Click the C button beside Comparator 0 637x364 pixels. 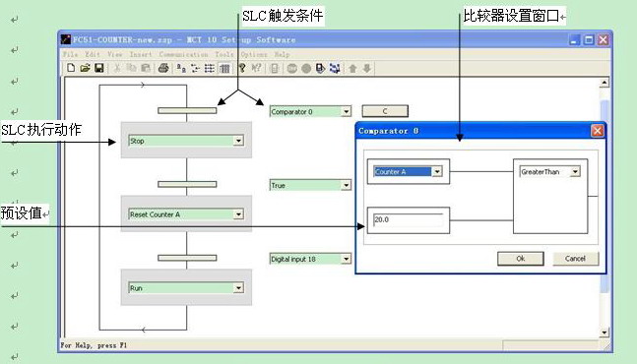pos(385,111)
